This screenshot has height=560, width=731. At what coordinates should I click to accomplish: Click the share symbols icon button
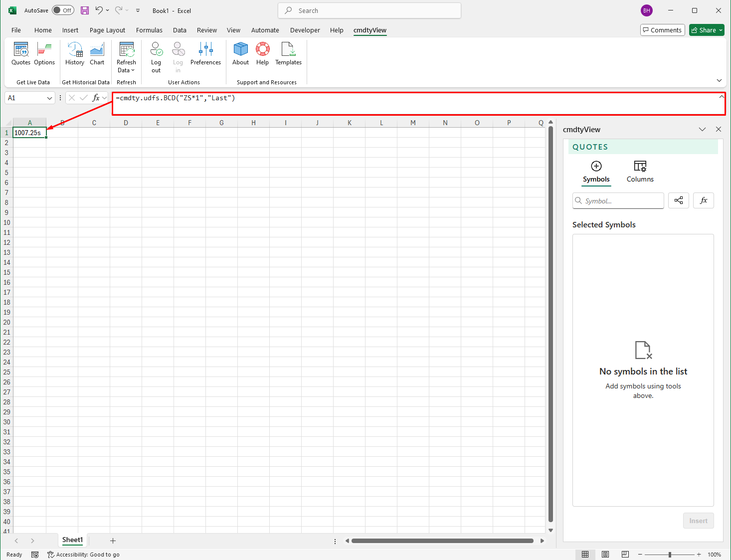[x=679, y=200]
